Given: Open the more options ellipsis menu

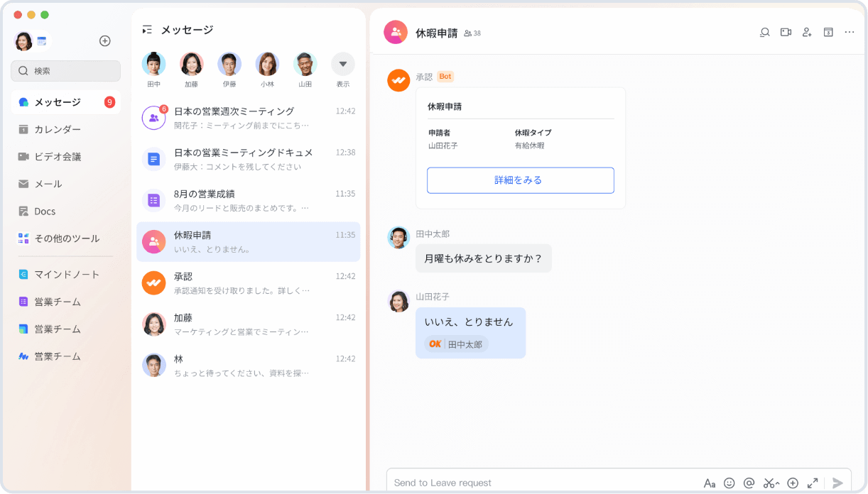Looking at the screenshot, I should point(850,32).
